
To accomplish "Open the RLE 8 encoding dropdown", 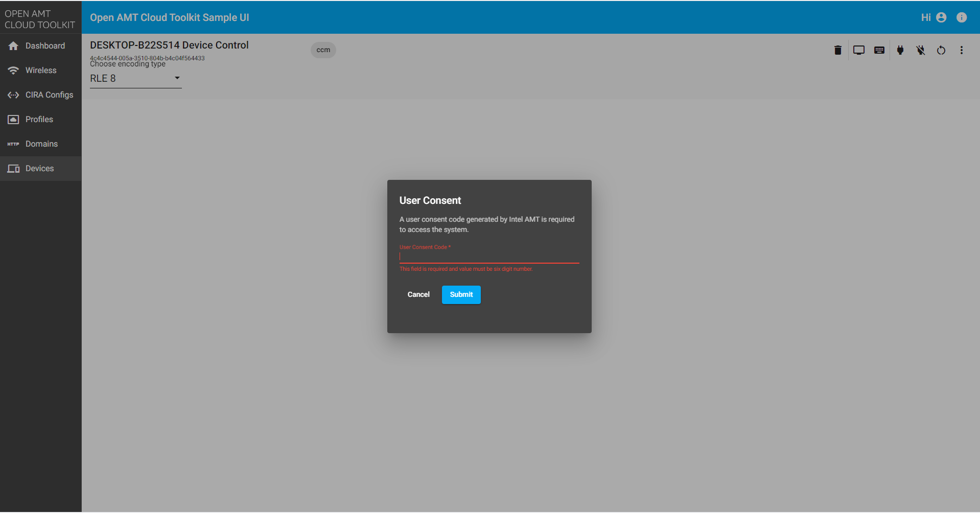I will (136, 78).
